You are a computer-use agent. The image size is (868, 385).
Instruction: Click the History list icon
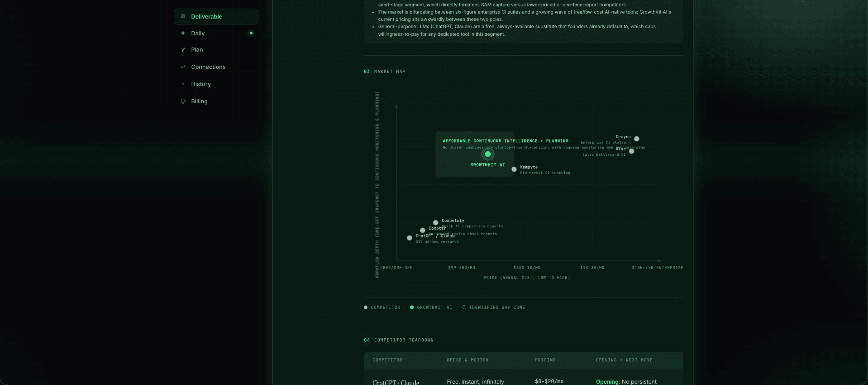[183, 84]
